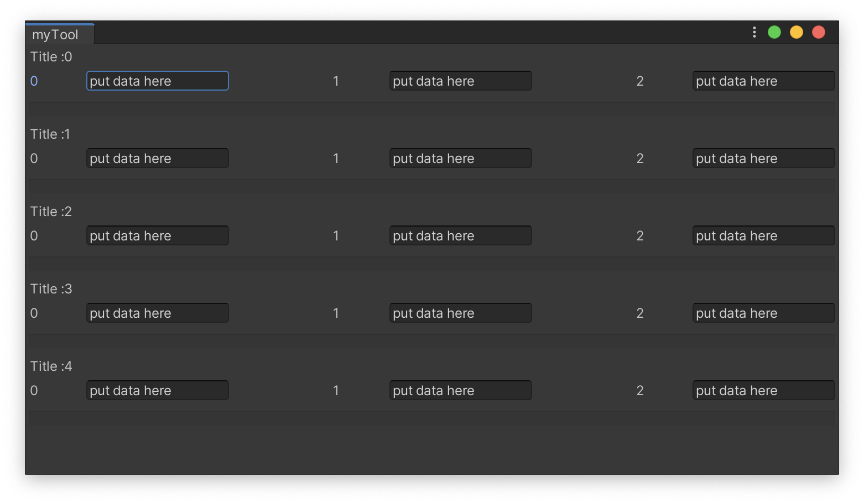Screen dimensions: 864x504
Task: Click label 1 in Title :3 row
Action: point(336,313)
